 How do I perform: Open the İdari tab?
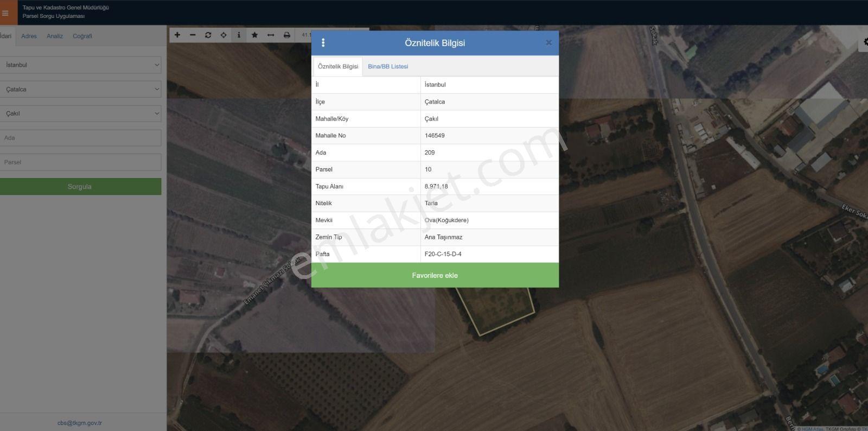click(5, 36)
